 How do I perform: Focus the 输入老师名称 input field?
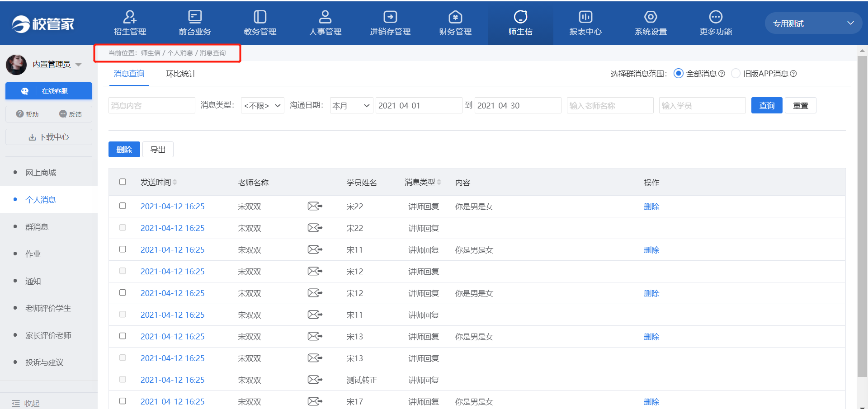click(610, 105)
